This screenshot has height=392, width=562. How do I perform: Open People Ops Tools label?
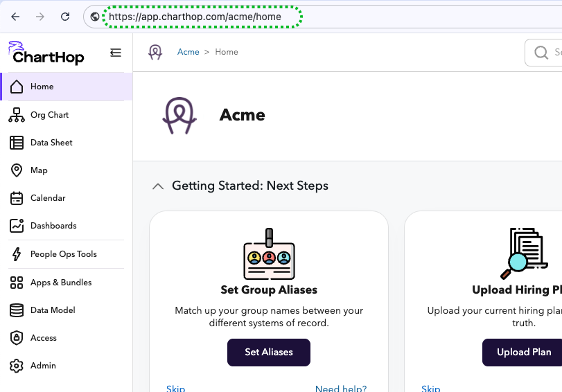[64, 254]
